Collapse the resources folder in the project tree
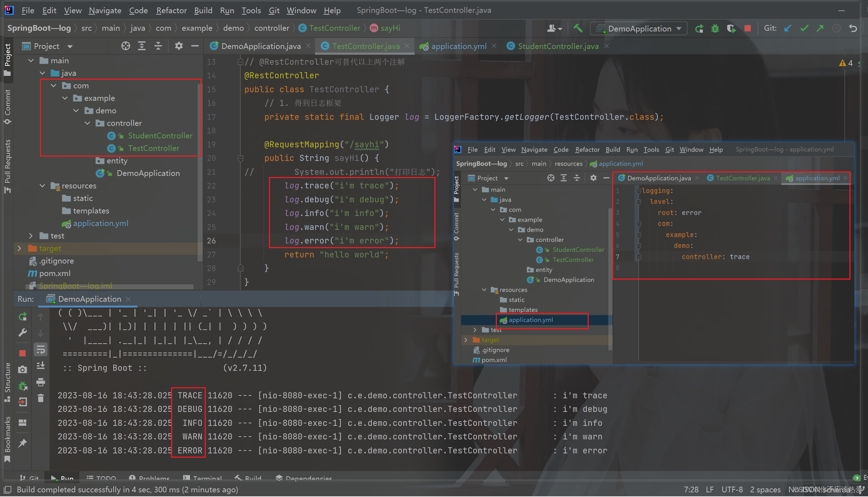This screenshot has width=868, height=497. (42, 186)
